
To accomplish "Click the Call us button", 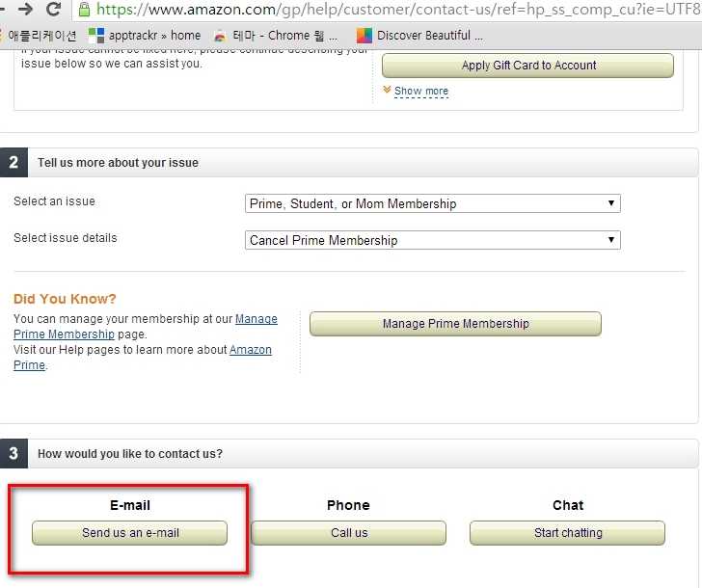I will point(349,532).
